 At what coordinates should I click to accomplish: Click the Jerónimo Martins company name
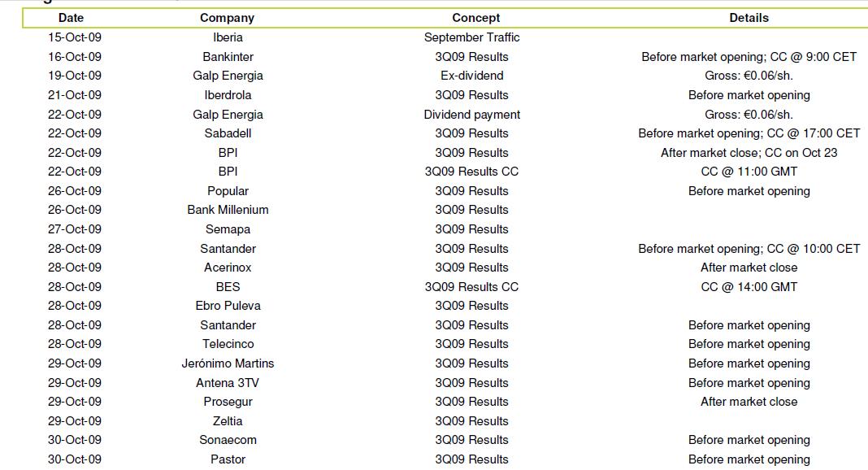pyautogui.click(x=228, y=363)
